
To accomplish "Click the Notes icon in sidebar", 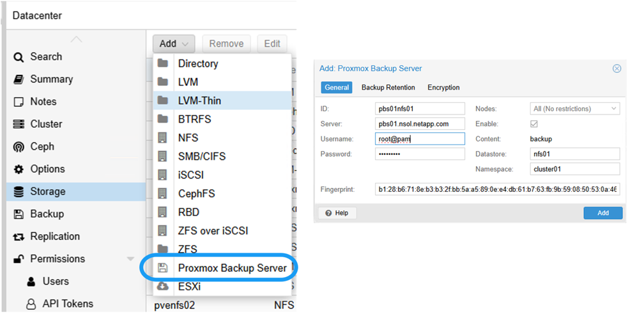I will [19, 102].
